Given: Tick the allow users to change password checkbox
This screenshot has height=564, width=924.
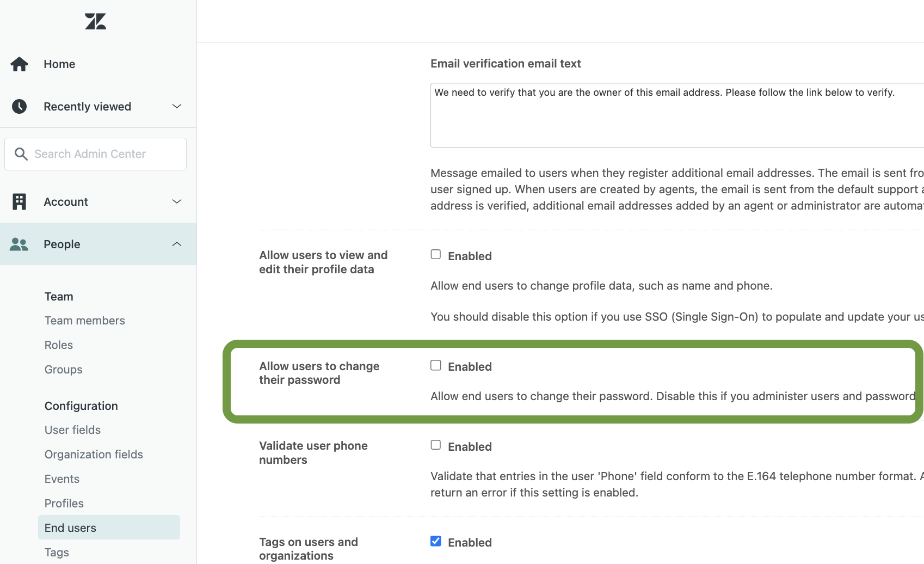Looking at the screenshot, I should pyautogui.click(x=436, y=365).
